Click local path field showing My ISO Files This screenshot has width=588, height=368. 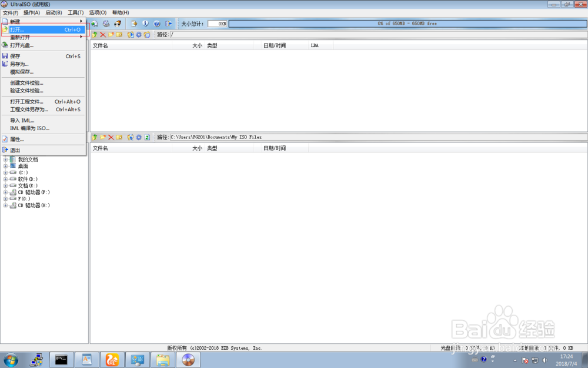(378, 137)
